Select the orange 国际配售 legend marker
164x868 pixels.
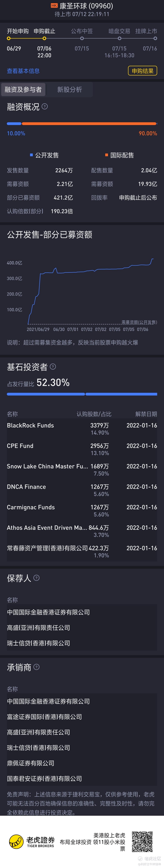(107, 155)
